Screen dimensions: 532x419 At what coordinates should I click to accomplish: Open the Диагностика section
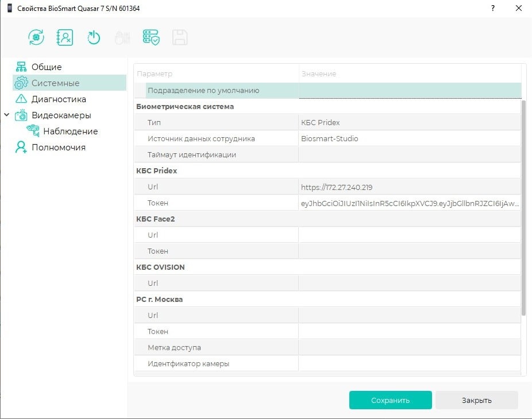click(x=59, y=99)
